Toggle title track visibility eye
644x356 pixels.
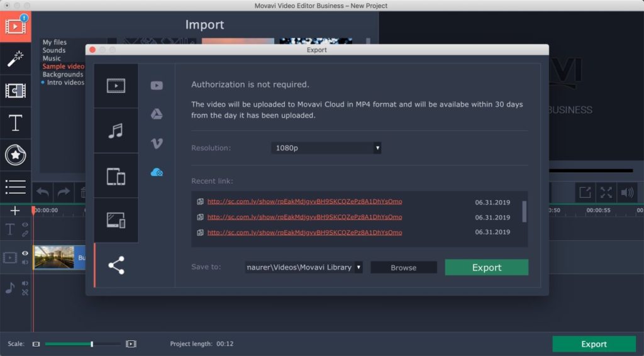tap(25, 225)
